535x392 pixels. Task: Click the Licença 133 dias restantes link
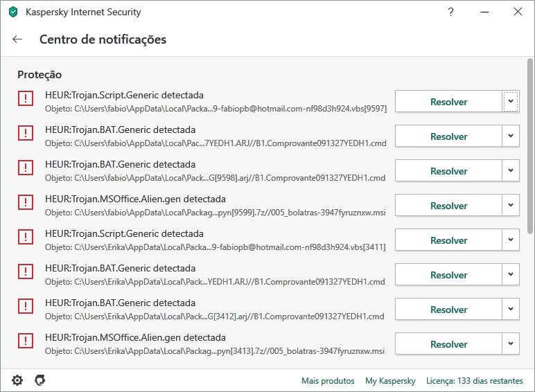(x=475, y=381)
